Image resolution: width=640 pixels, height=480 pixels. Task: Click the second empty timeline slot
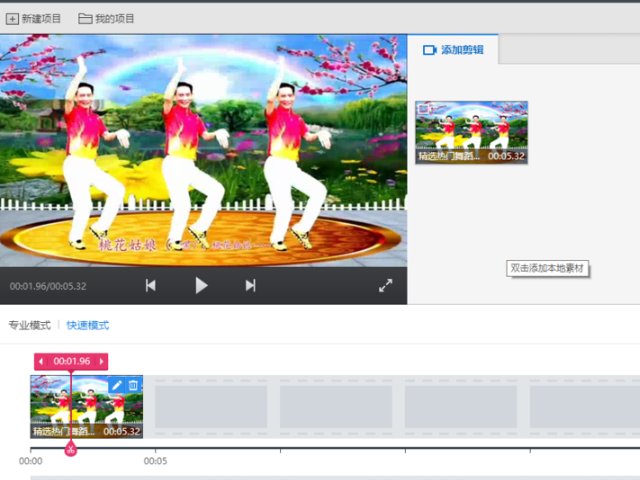[335, 407]
